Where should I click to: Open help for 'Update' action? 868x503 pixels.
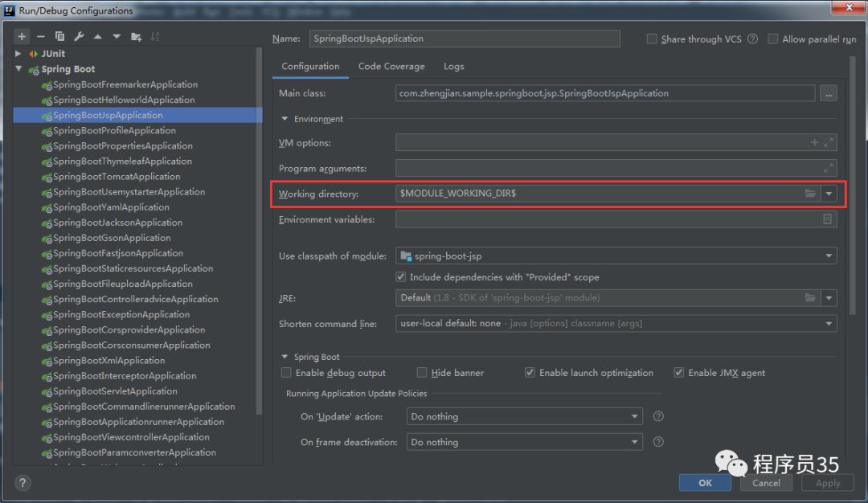[658, 416]
